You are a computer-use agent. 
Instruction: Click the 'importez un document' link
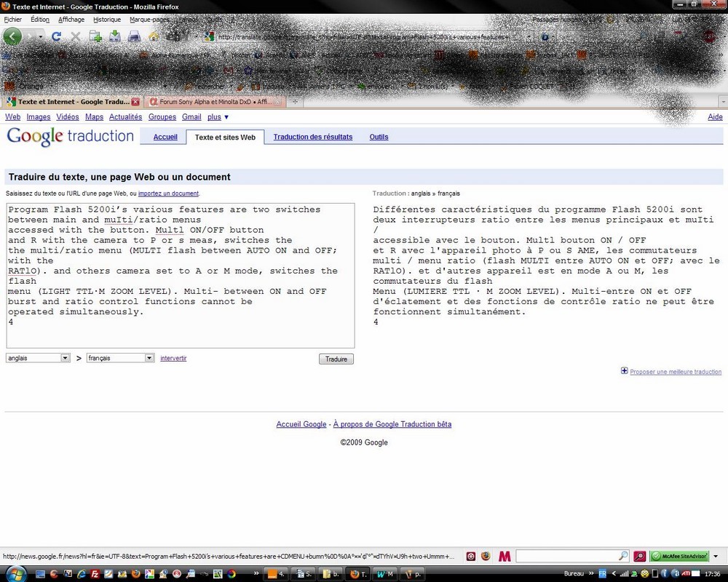[x=169, y=194]
